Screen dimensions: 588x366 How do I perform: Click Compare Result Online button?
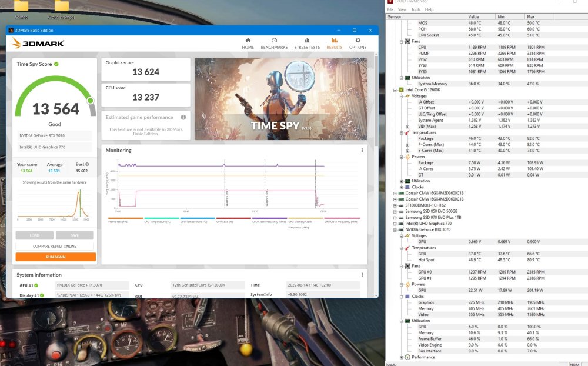[x=55, y=246]
